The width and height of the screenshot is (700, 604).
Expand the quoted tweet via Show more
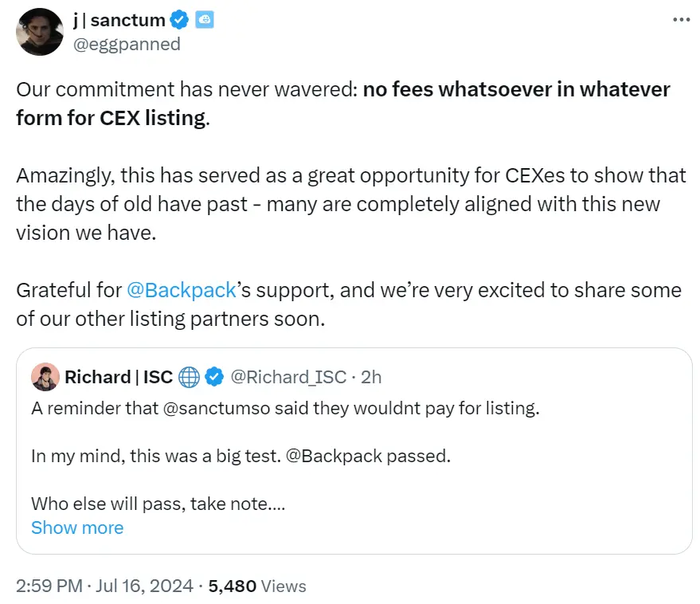[76, 528]
